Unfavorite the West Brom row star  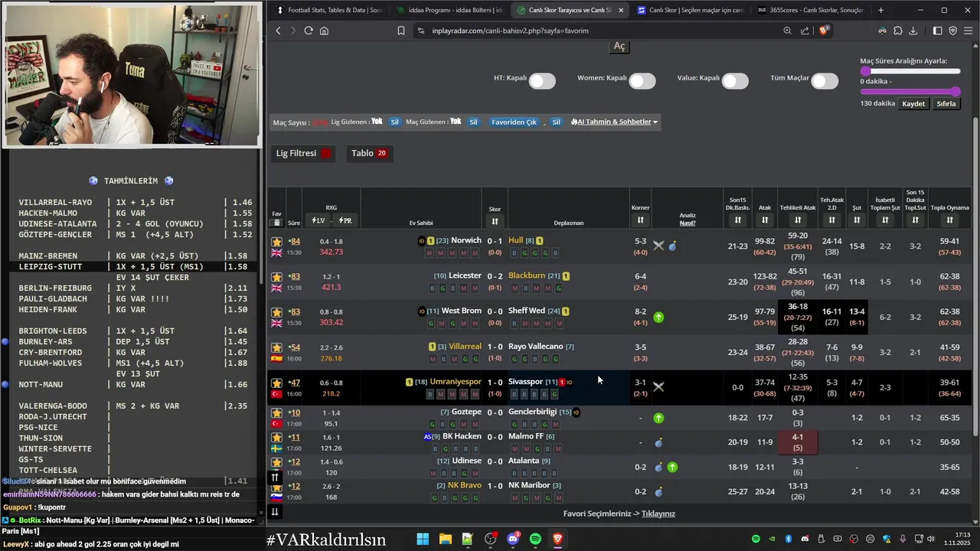pos(276,312)
